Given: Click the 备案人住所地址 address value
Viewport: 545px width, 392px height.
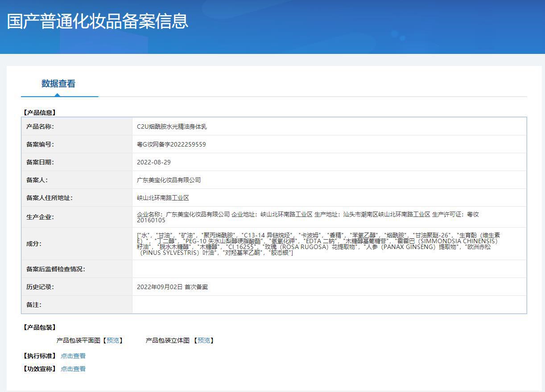Looking at the screenshot, I should click(x=163, y=198).
